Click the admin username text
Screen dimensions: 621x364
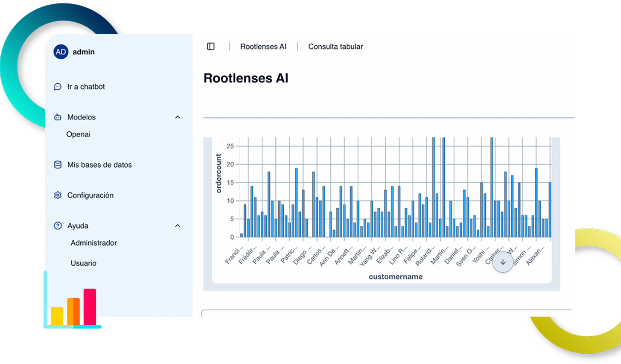[84, 52]
